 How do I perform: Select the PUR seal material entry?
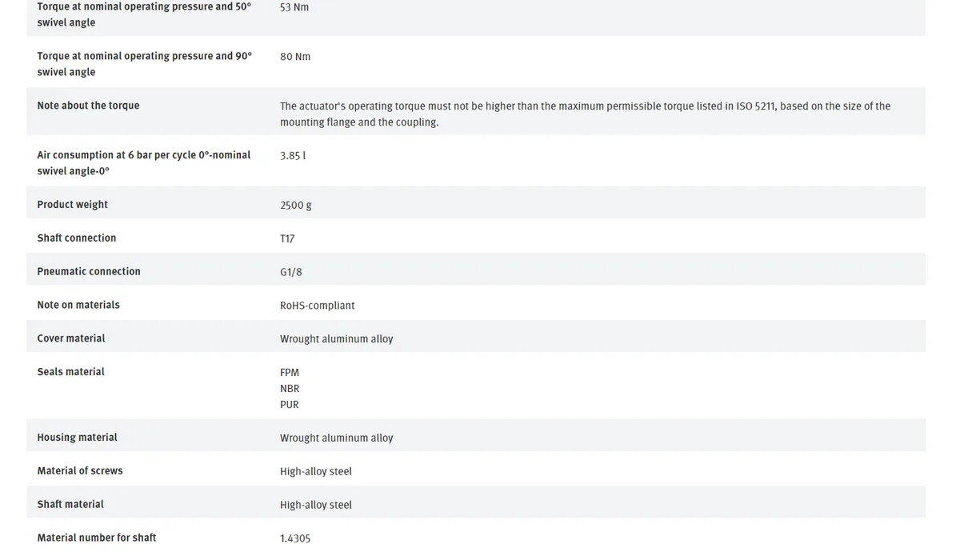tap(290, 404)
